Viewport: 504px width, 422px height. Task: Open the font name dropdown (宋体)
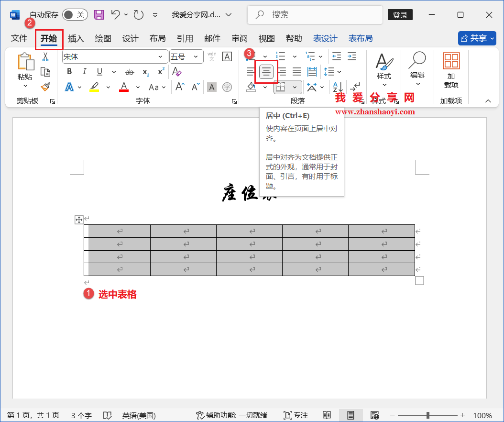coord(160,57)
